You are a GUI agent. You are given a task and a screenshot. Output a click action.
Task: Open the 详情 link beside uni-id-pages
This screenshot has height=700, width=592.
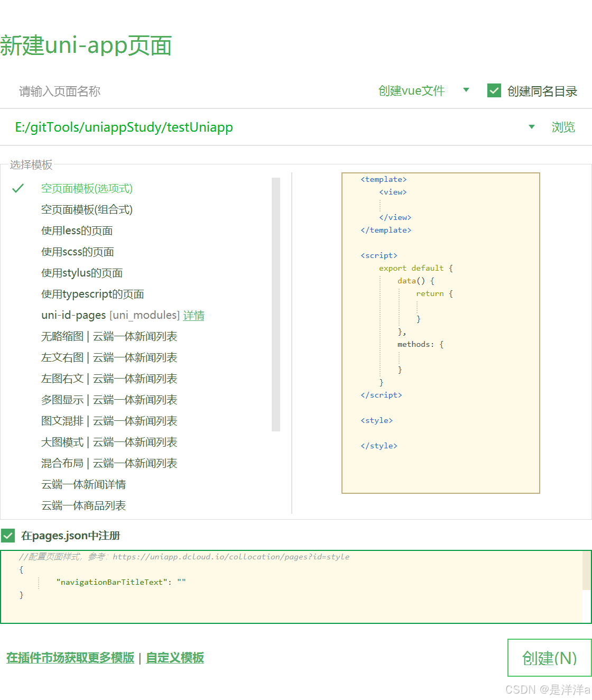[x=193, y=316]
